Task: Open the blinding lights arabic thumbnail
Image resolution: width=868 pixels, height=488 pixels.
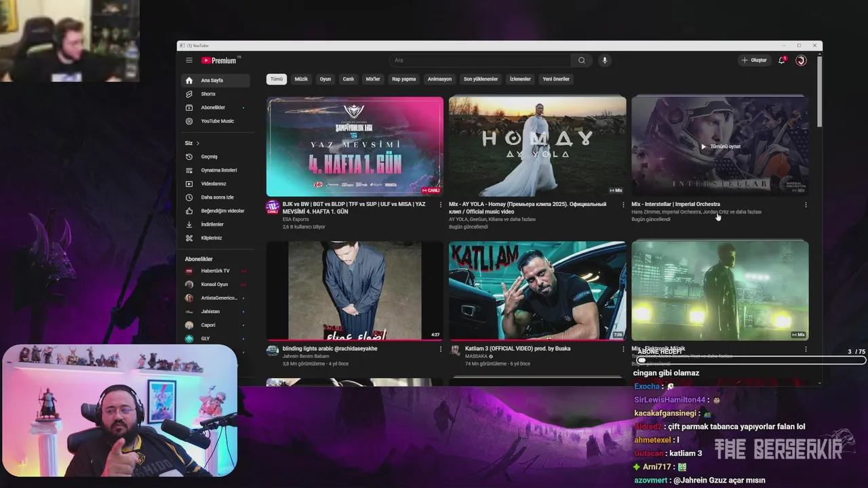Action: click(x=355, y=291)
